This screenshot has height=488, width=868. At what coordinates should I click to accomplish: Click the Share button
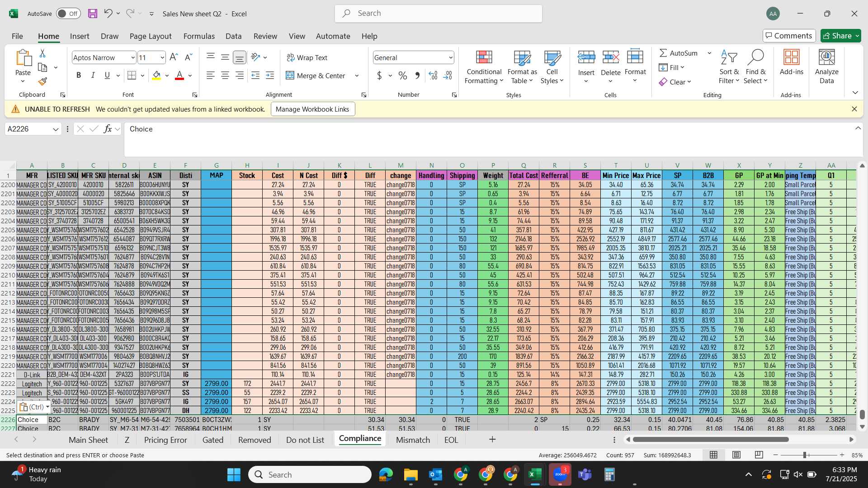tap(840, 36)
